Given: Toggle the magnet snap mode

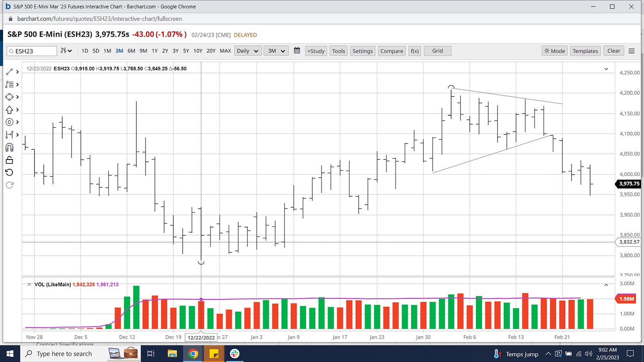Looking at the screenshot, I should (9, 147).
